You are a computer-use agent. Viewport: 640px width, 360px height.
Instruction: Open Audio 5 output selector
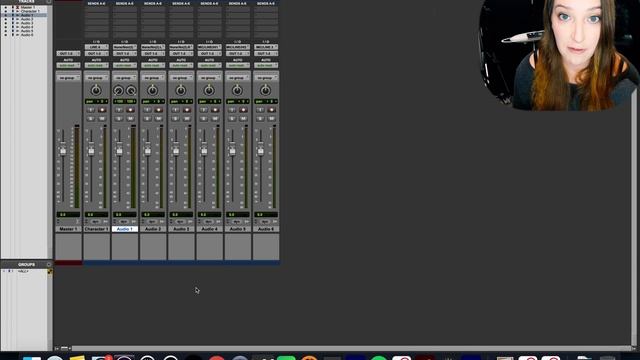237,53
